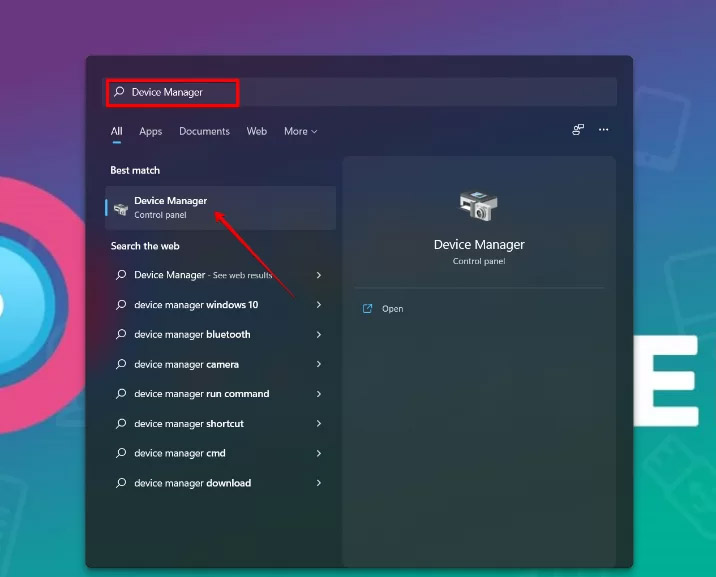Expand chevron for device manager download
The height and width of the screenshot is (577, 716).
(319, 483)
